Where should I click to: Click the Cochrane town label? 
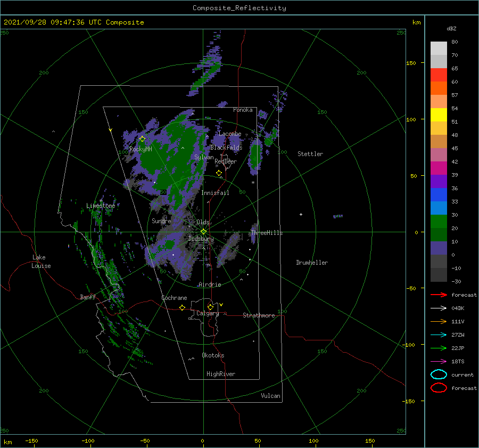point(174,298)
